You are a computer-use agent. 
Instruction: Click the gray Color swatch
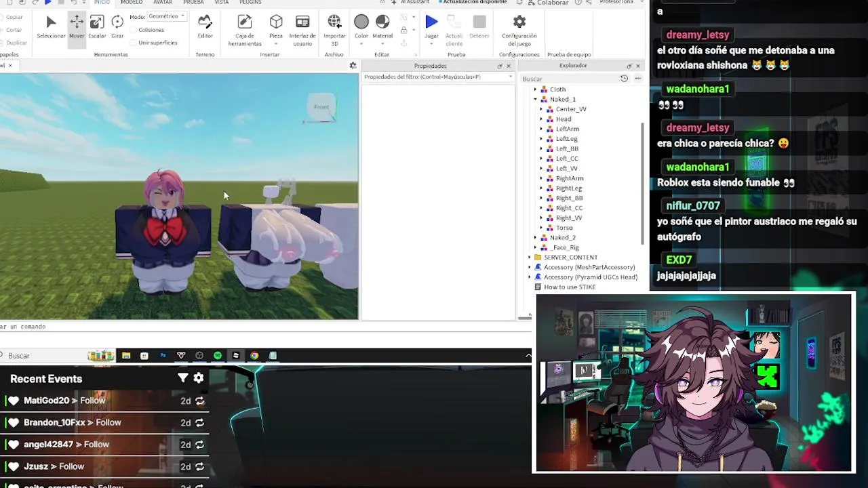point(361,22)
